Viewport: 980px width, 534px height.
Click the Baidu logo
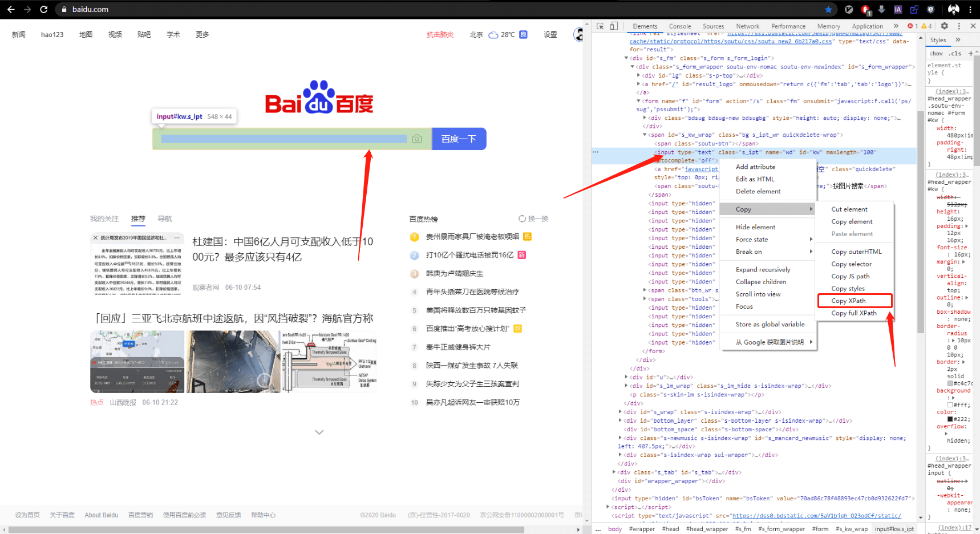(x=319, y=98)
